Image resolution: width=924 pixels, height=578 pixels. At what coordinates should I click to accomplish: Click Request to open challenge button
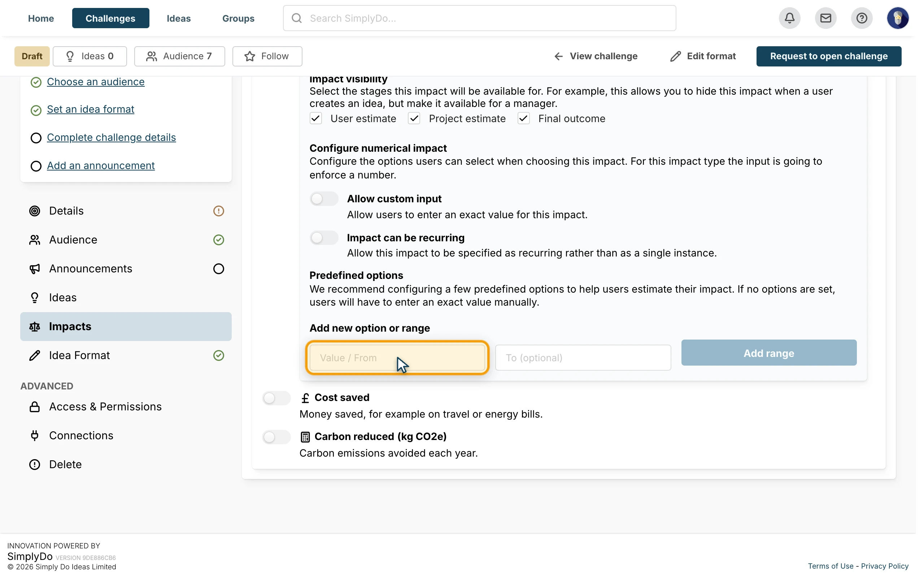click(829, 56)
